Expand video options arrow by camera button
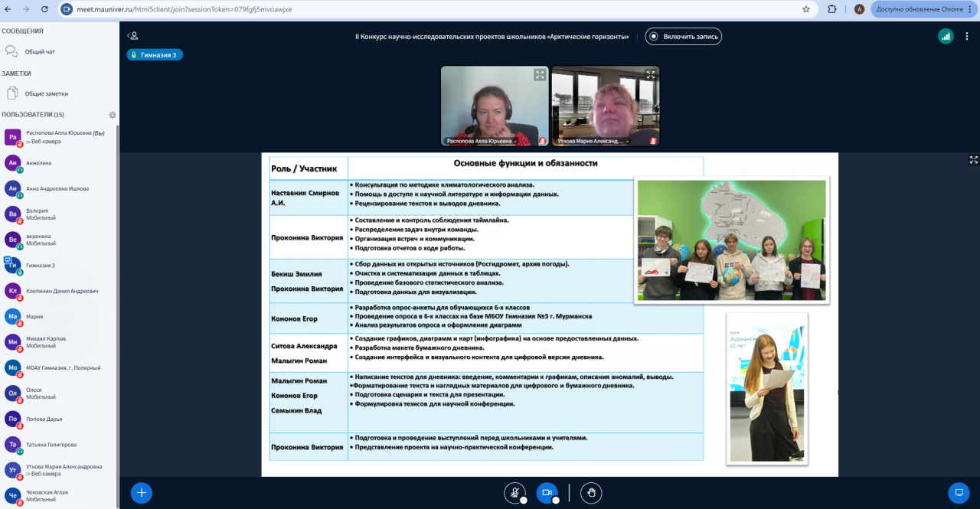Viewport: 980px width, 509px height. click(556, 501)
